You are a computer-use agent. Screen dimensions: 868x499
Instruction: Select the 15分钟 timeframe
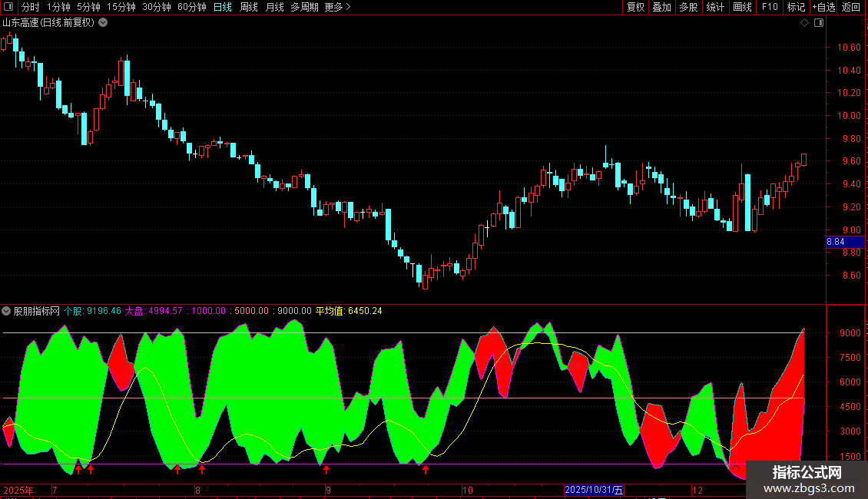(121, 7)
